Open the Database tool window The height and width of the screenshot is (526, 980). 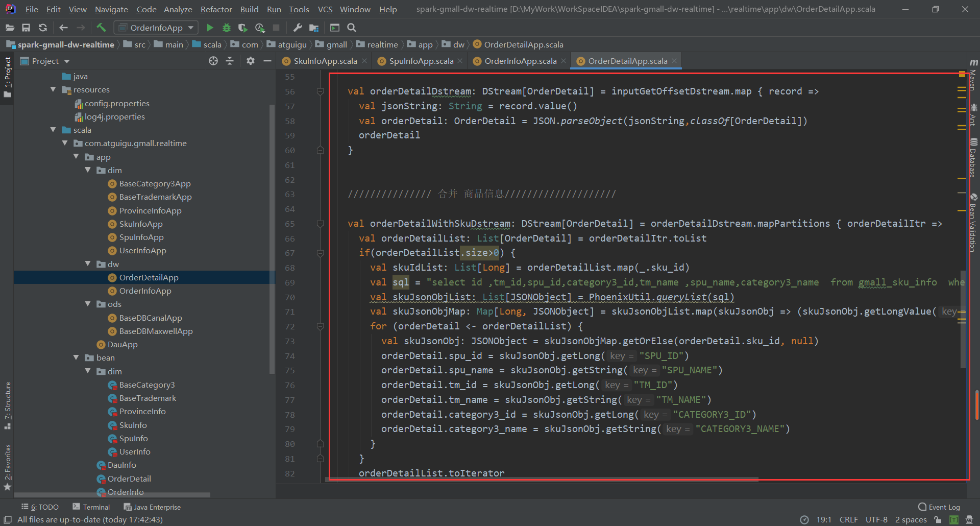pos(973,158)
